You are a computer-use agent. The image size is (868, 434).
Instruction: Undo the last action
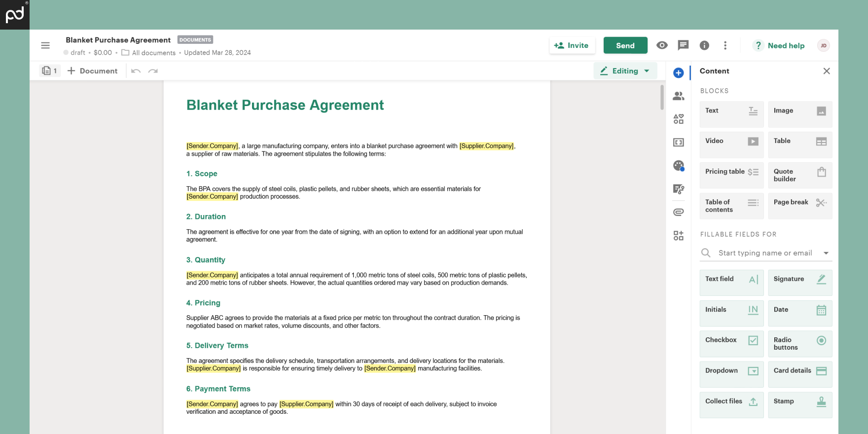tap(136, 71)
